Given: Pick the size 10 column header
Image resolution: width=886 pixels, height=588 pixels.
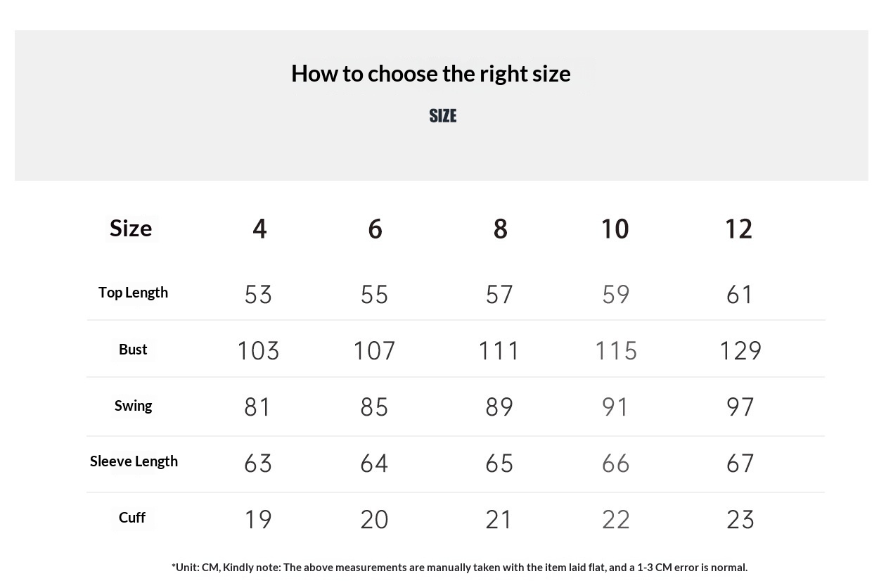Looking at the screenshot, I should pos(615,229).
